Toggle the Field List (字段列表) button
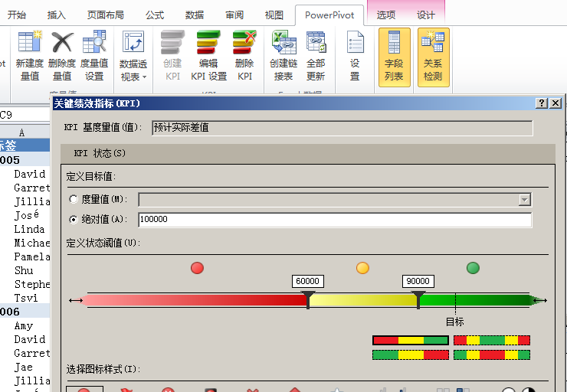Image resolution: width=567 pixels, height=392 pixels. [394, 57]
